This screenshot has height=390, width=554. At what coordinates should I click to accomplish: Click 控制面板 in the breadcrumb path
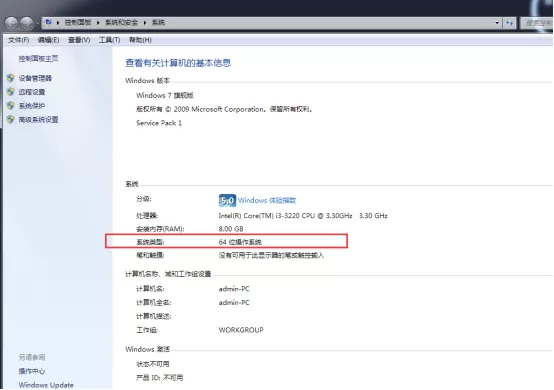coord(78,23)
